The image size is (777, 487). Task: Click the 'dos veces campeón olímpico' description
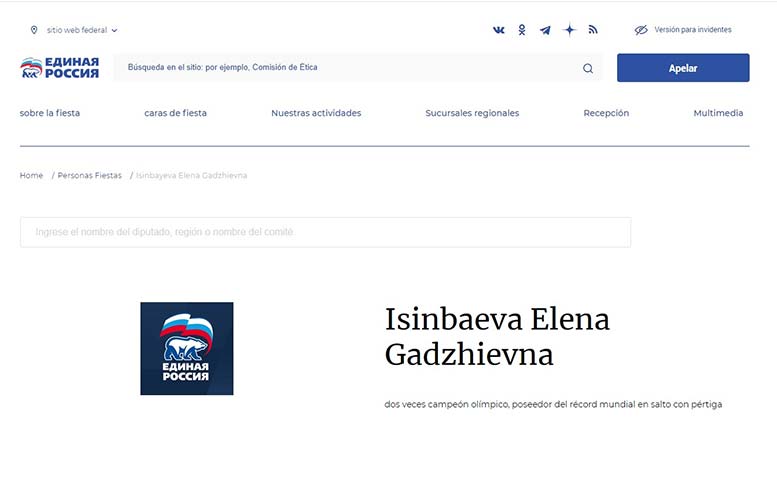tap(553, 404)
